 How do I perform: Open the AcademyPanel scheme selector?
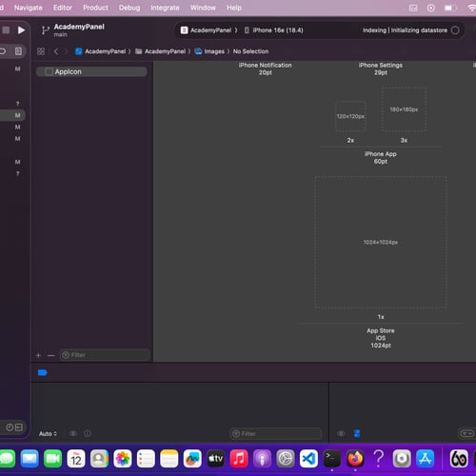click(208, 30)
